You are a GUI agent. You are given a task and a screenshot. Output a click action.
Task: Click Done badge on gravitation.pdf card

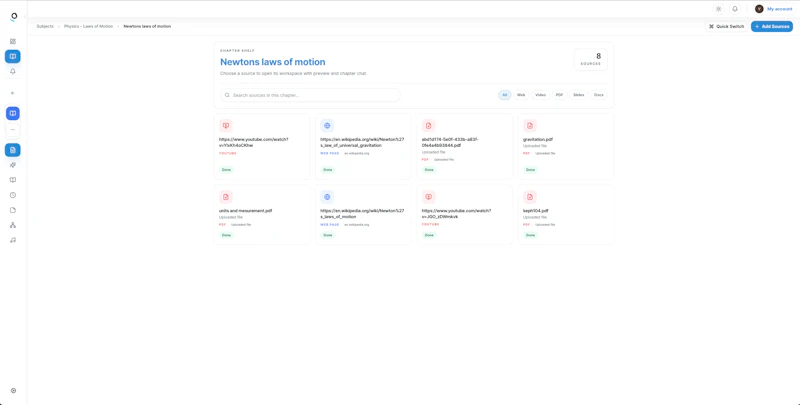point(531,169)
